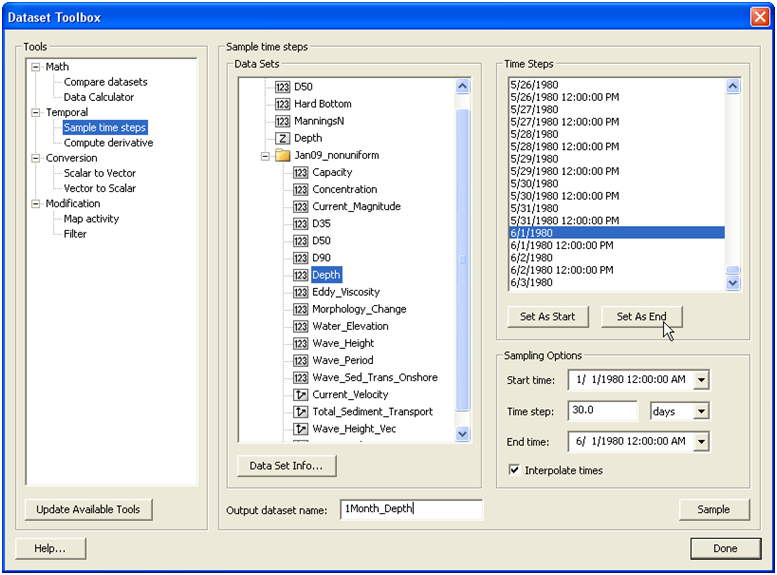Select the Data Calculator tool
Viewport: 777px width, 575px height.
99,97
